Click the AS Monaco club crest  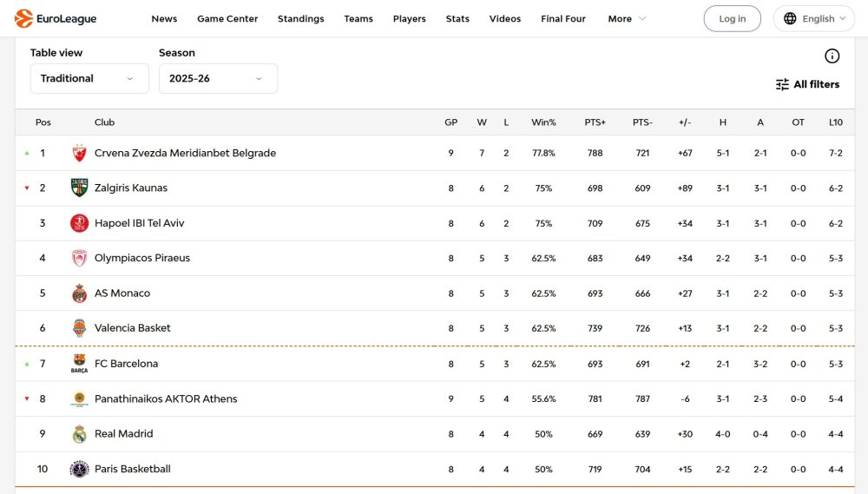[79, 293]
